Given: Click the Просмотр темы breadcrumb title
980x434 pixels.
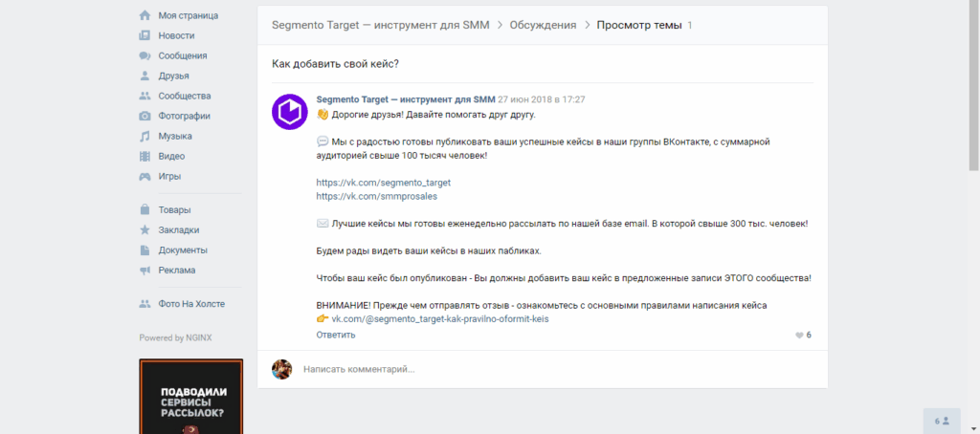Looking at the screenshot, I should (638, 26).
